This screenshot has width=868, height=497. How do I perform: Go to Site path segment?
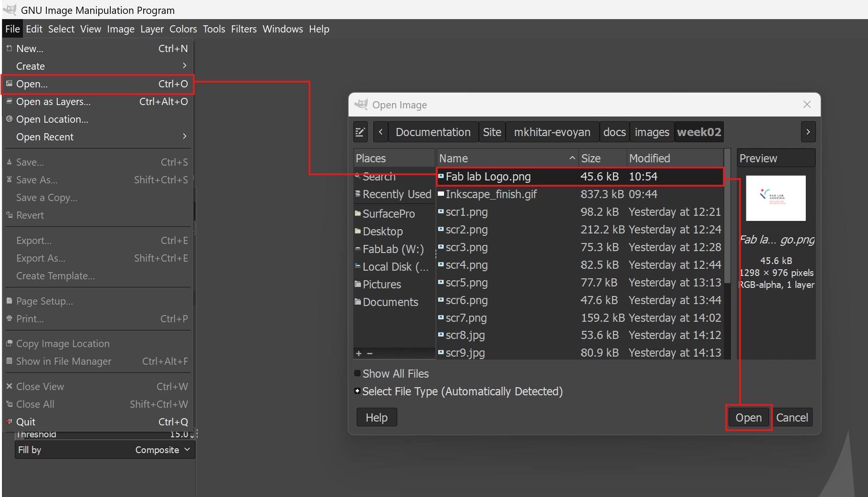(x=492, y=132)
